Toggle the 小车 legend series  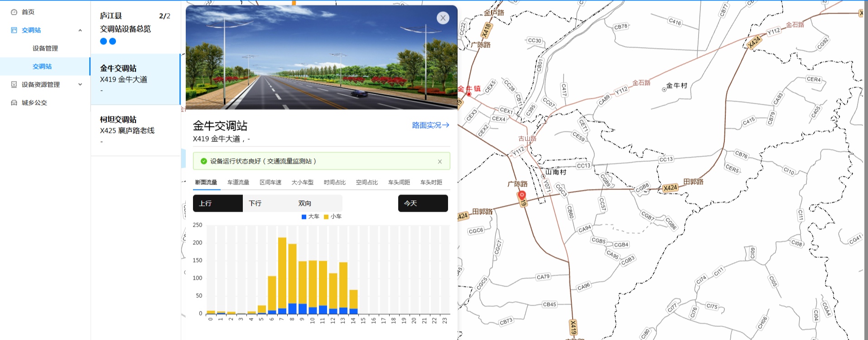click(x=333, y=217)
